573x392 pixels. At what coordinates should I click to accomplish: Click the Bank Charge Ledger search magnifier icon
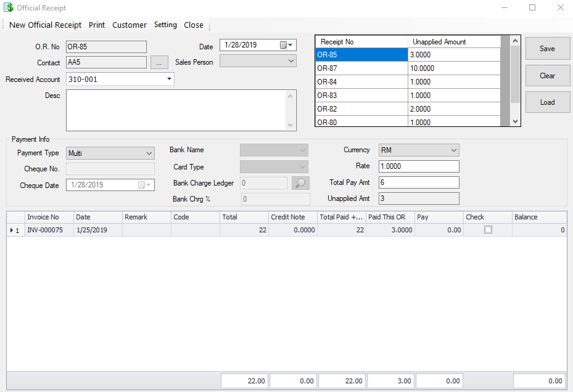click(300, 183)
